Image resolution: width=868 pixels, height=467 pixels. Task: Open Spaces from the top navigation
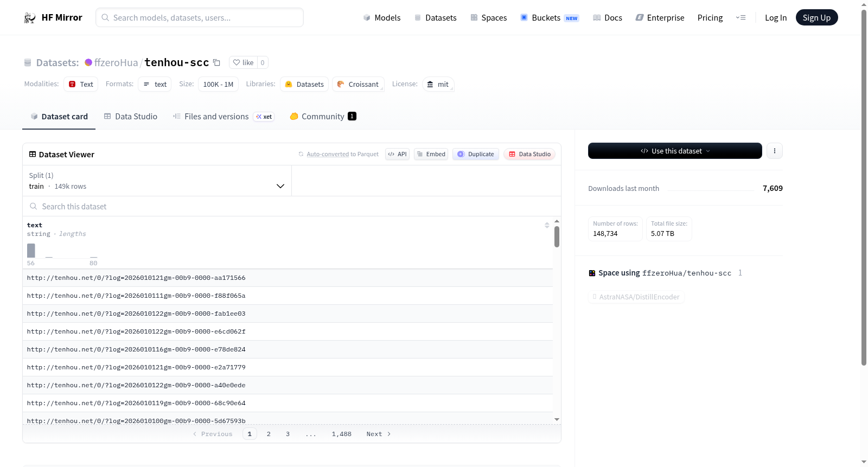click(x=488, y=18)
